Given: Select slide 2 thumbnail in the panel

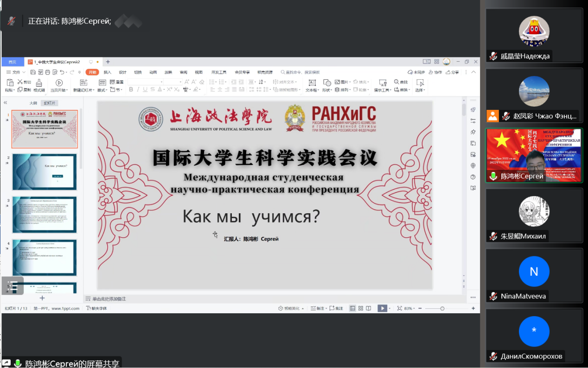Looking at the screenshot, I should (x=45, y=171).
